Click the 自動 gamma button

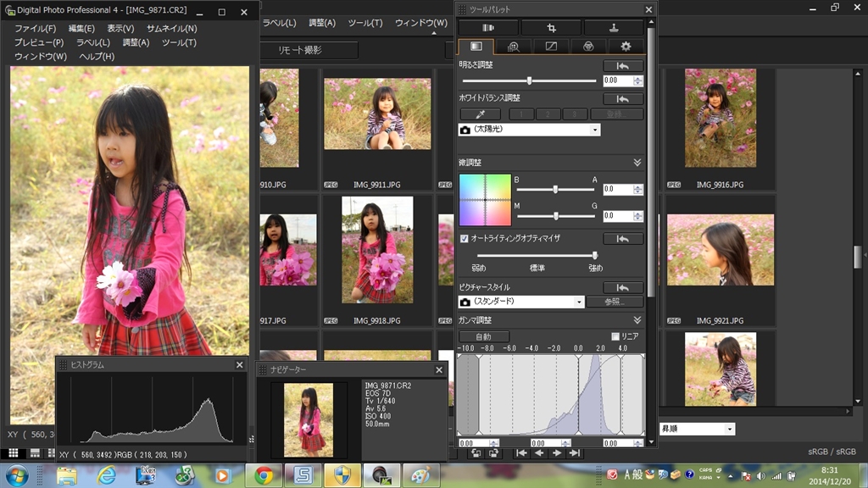click(483, 336)
